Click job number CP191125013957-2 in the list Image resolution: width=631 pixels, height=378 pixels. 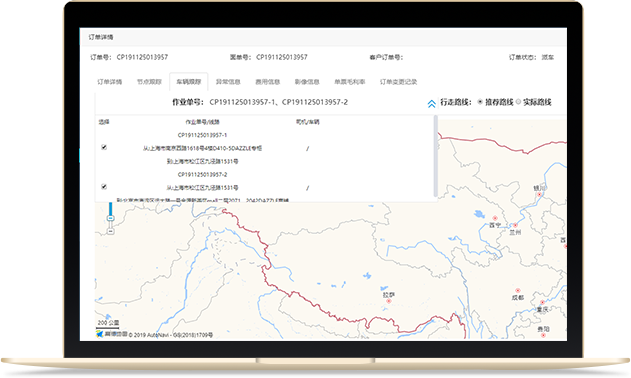coord(202,174)
